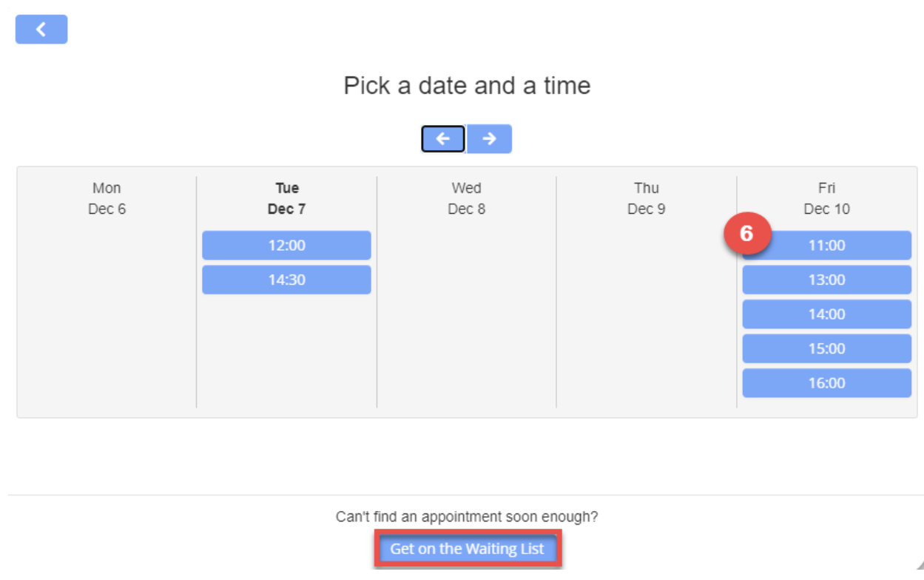
Task: Book the 12:00 slot on Tuesday
Action: click(x=286, y=246)
